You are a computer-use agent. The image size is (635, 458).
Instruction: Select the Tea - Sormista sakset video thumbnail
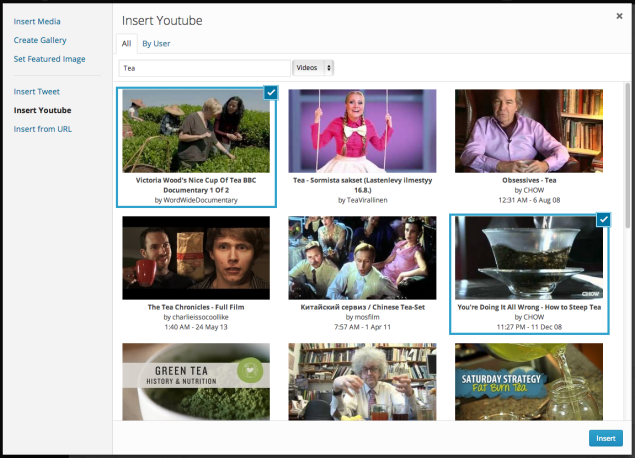(x=362, y=131)
